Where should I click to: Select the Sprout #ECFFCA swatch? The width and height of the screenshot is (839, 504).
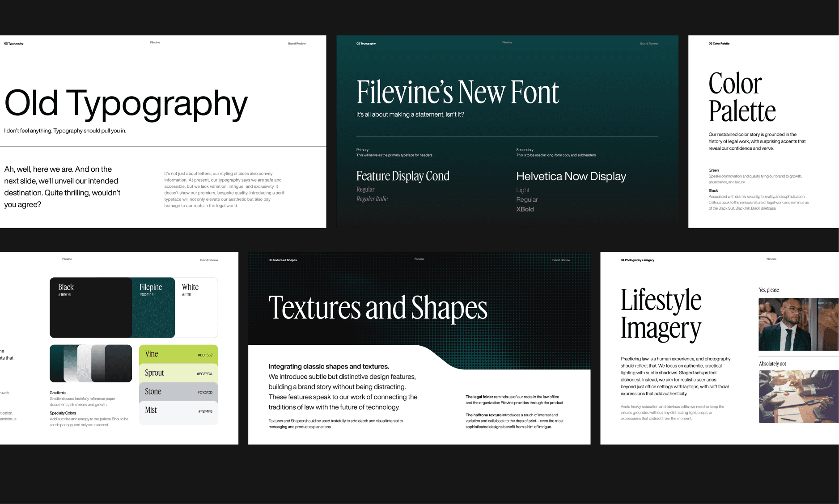(178, 373)
